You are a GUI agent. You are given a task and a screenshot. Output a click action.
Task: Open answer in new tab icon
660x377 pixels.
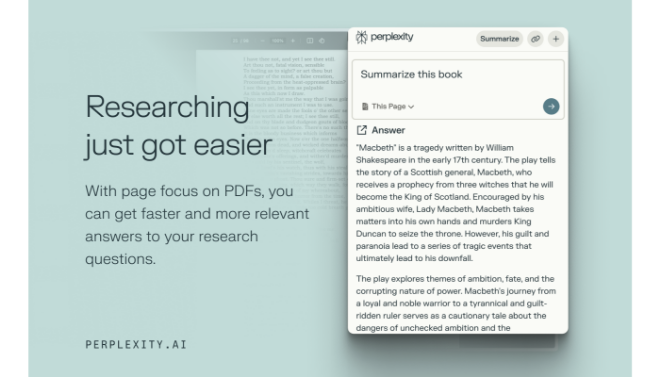pos(362,130)
